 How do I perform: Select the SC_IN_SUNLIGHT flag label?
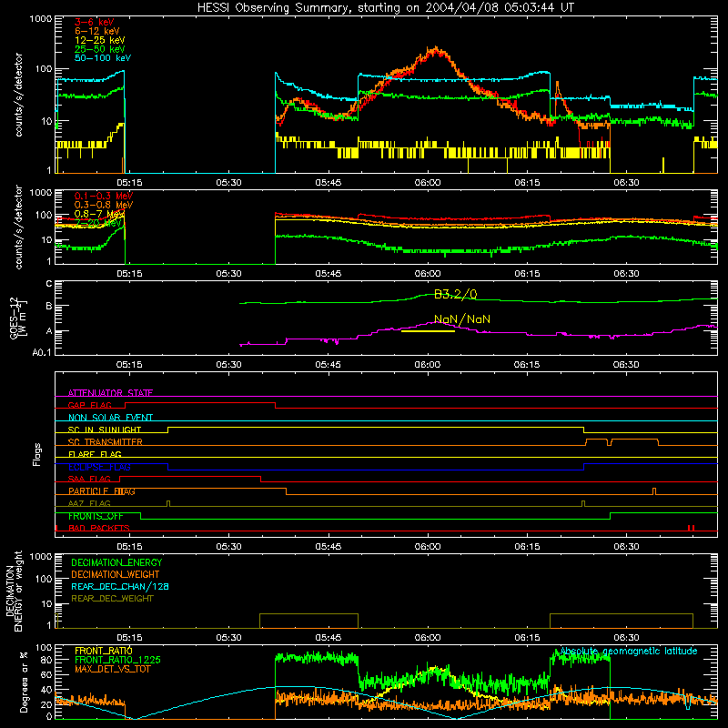tap(105, 430)
